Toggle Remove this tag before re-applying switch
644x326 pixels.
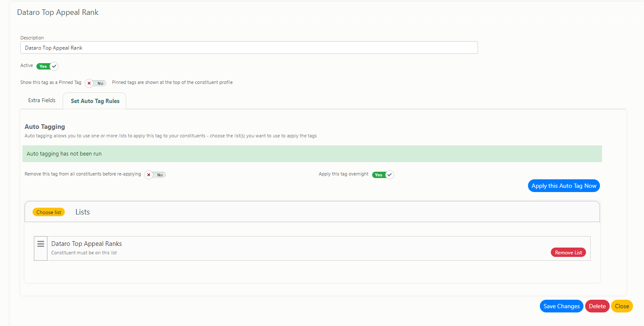155,175
